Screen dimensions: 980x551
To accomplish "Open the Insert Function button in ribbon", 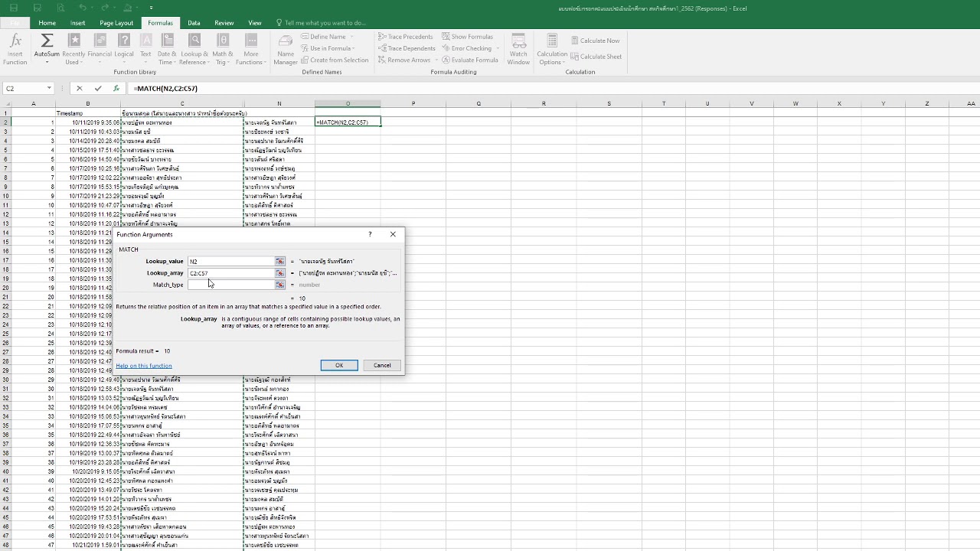I will 15,50.
